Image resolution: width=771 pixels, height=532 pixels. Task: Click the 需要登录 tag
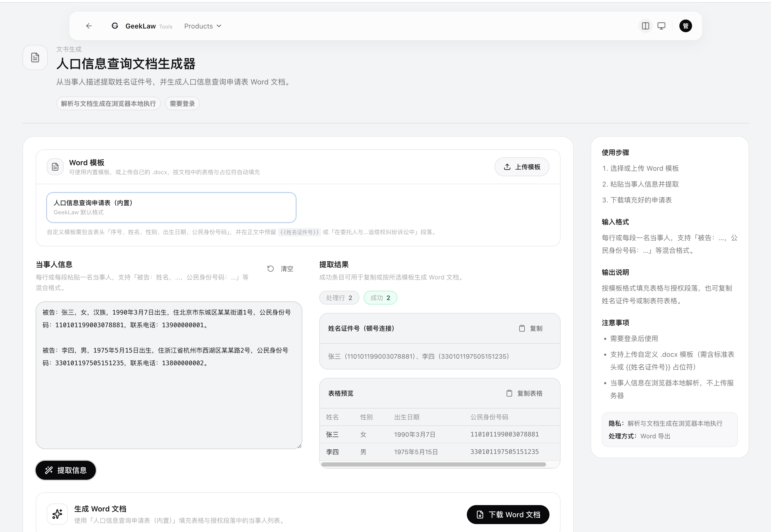[182, 104]
